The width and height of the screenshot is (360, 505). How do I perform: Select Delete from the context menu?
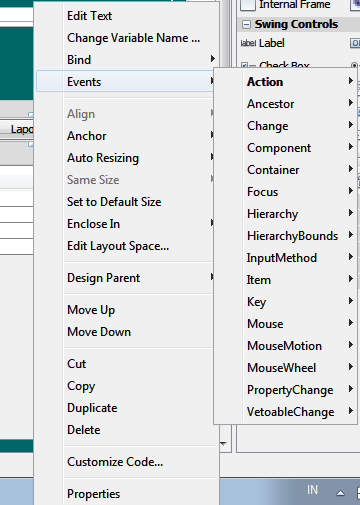127,430
